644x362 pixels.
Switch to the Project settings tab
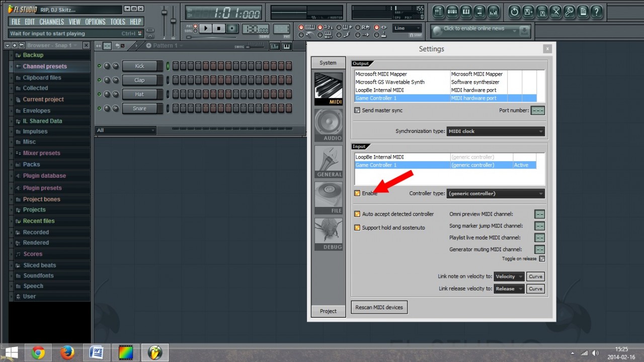point(328,311)
